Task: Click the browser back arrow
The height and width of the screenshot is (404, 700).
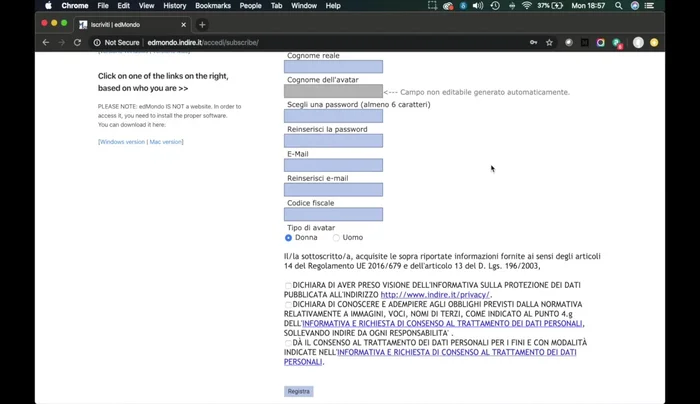Action: click(45, 43)
